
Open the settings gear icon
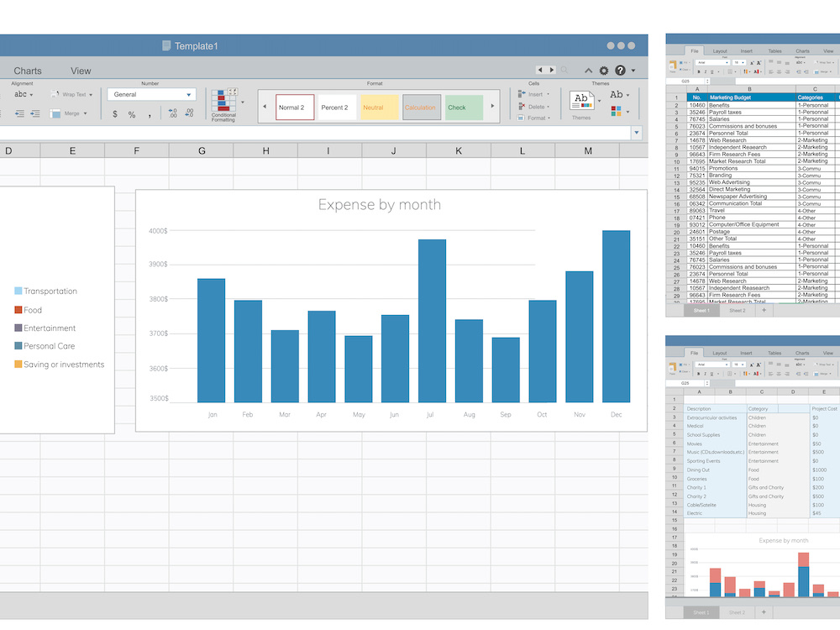coord(604,71)
